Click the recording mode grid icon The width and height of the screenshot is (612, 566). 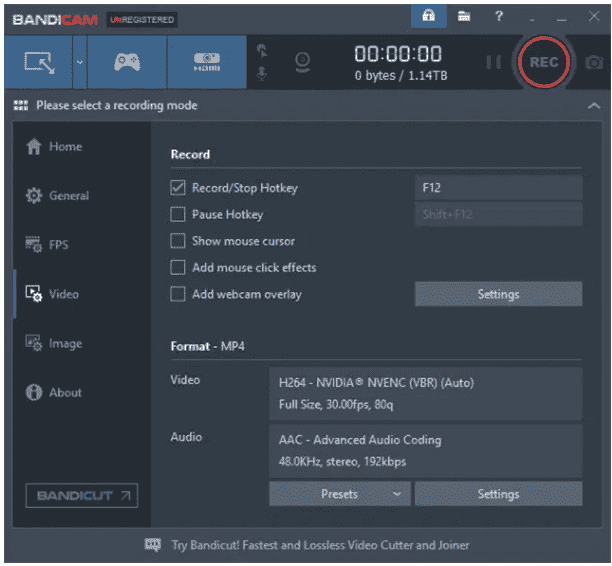point(21,105)
